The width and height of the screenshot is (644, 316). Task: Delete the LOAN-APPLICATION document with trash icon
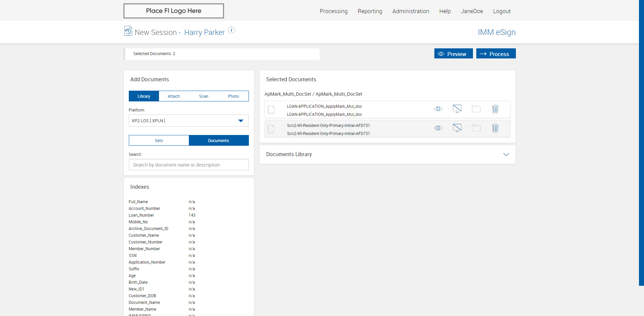tap(495, 109)
